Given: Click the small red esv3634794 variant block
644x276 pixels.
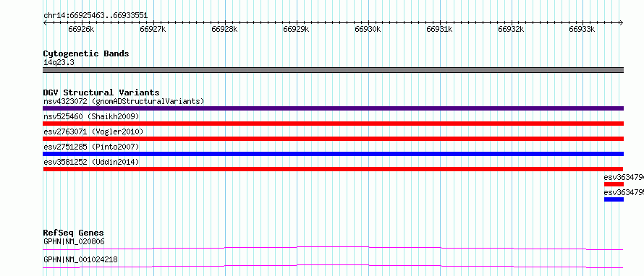Looking at the screenshot, I should (x=614, y=184).
